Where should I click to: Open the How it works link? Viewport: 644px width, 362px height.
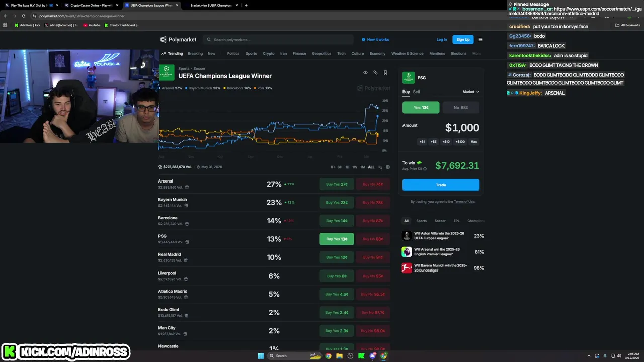[375, 39]
